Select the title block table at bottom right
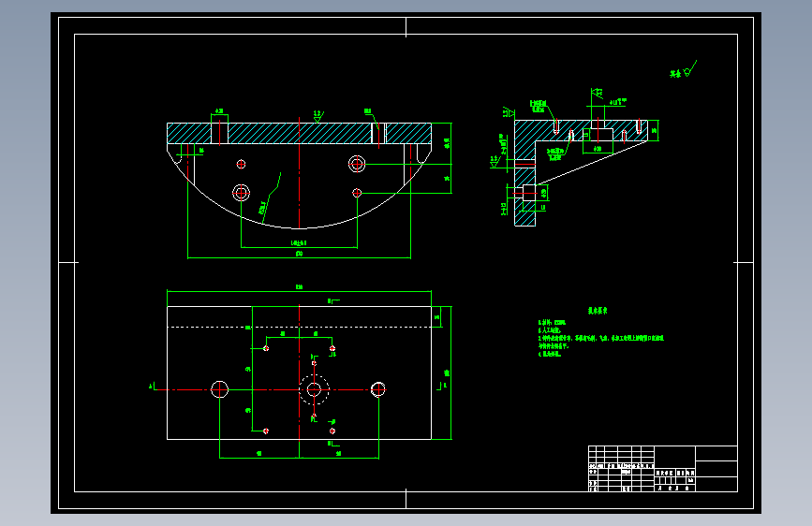 (663, 469)
